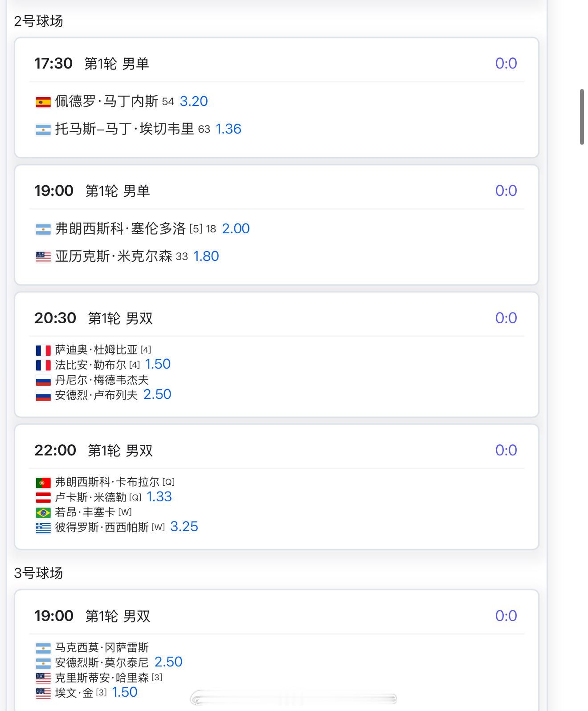Click USA flag beside 亚历克斯·米克尔森
This screenshot has width=588, height=711.
pyautogui.click(x=43, y=257)
